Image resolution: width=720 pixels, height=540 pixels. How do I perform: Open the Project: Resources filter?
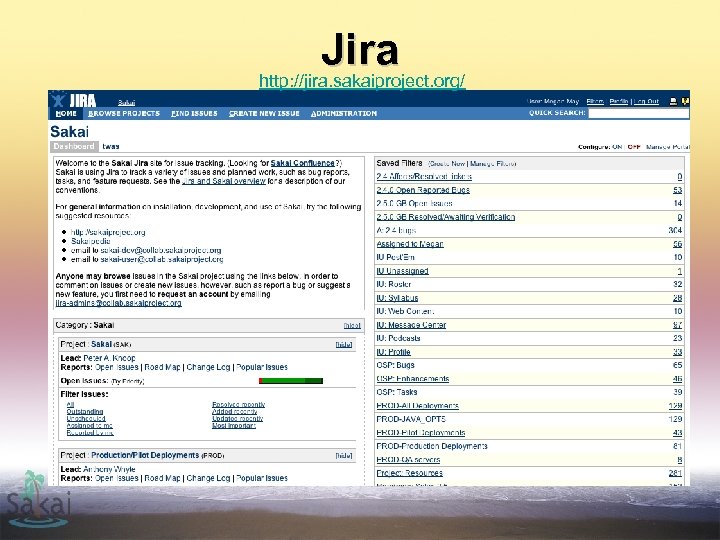(410, 473)
